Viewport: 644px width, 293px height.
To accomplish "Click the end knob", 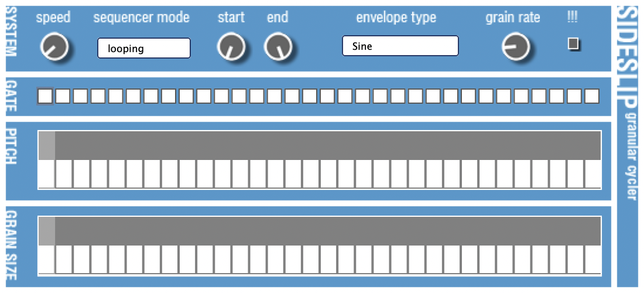I will click(x=278, y=47).
